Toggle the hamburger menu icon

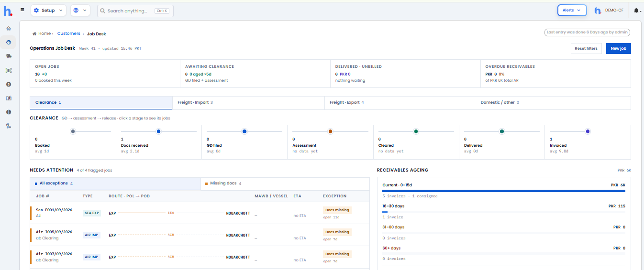(x=22, y=10)
